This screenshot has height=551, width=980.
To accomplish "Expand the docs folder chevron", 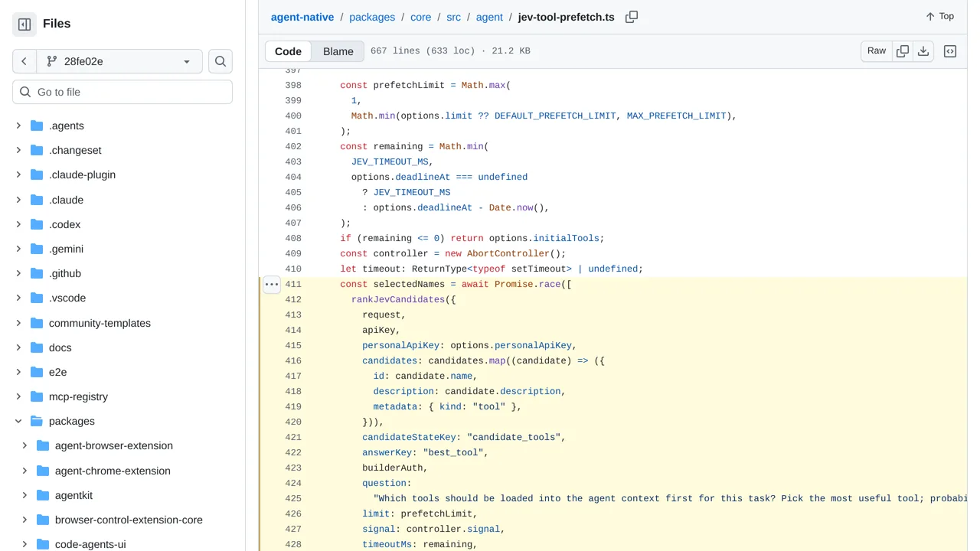I will [18, 347].
